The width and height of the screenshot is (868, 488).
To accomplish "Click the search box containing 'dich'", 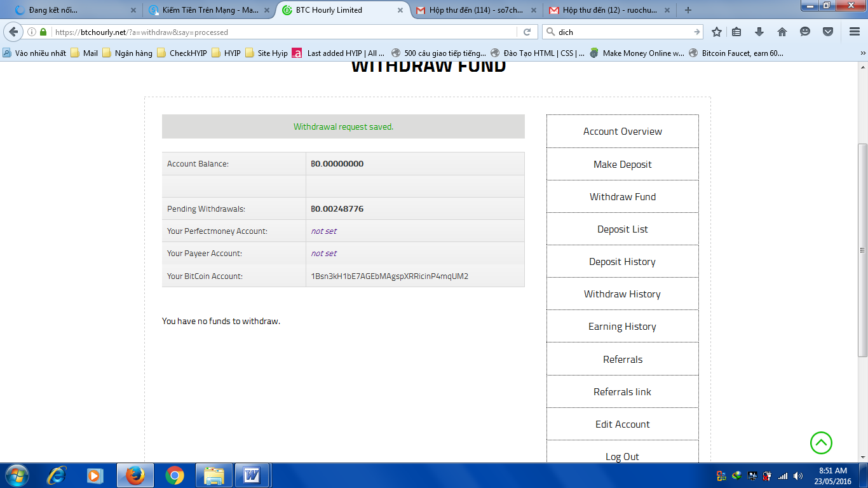I will [623, 32].
